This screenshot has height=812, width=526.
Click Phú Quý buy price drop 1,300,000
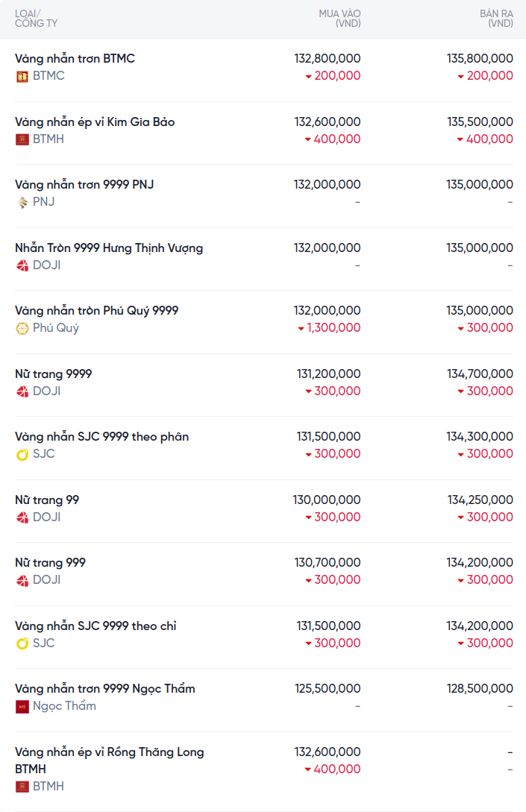[x=329, y=328]
